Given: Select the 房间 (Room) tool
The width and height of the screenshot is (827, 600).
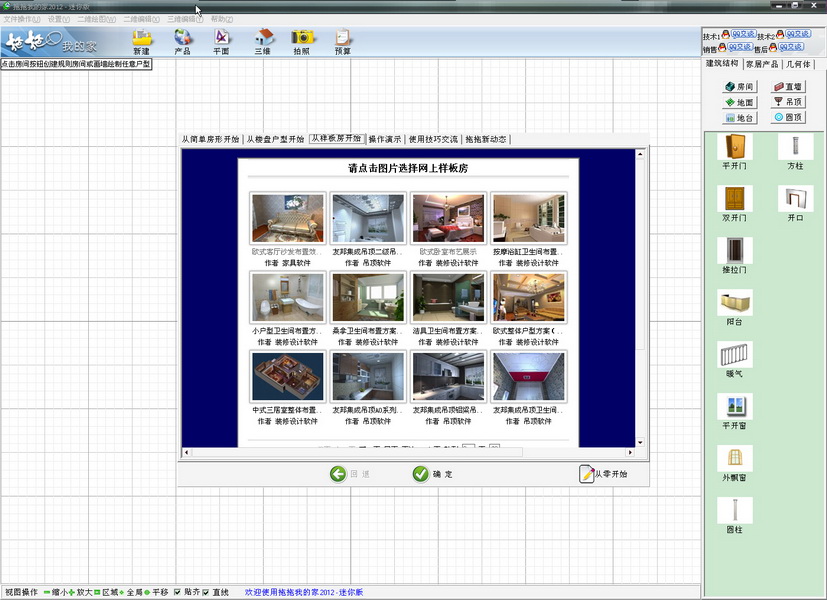Looking at the screenshot, I should pos(740,86).
